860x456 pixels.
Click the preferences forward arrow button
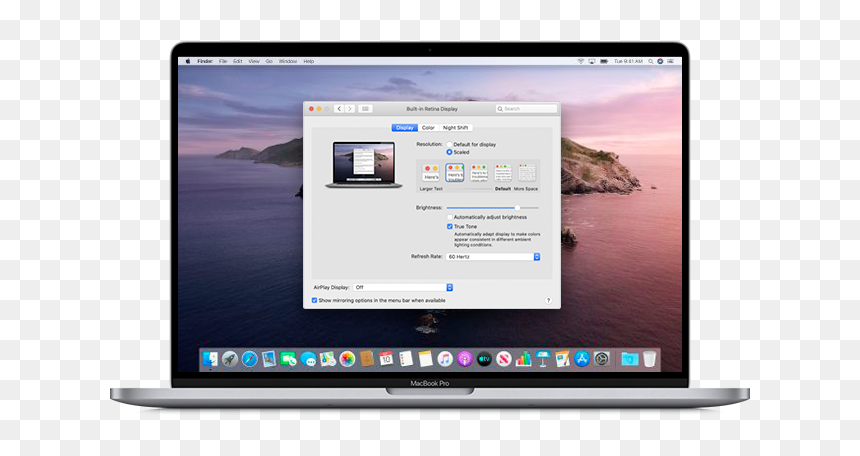[x=349, y=109]
